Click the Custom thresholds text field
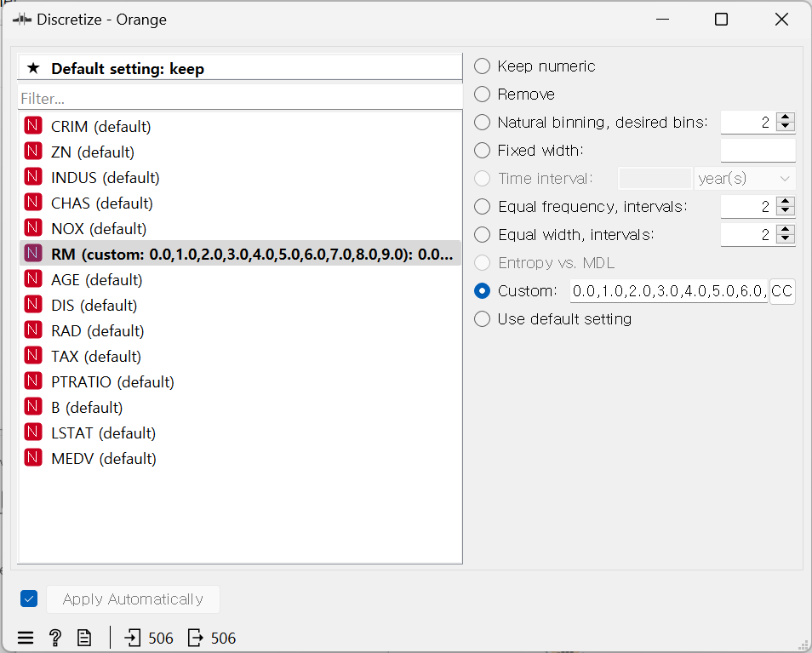The height and width of the screenshot is (653, 812). pyautogui.click(x=668, y=290)
